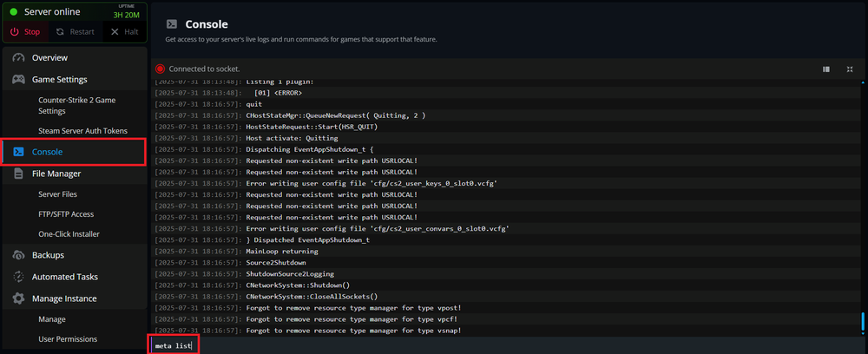This screenshot has height=354, width=868.
Task: Click the console log scrollbar thumb
Action: [x=862, y=323]
